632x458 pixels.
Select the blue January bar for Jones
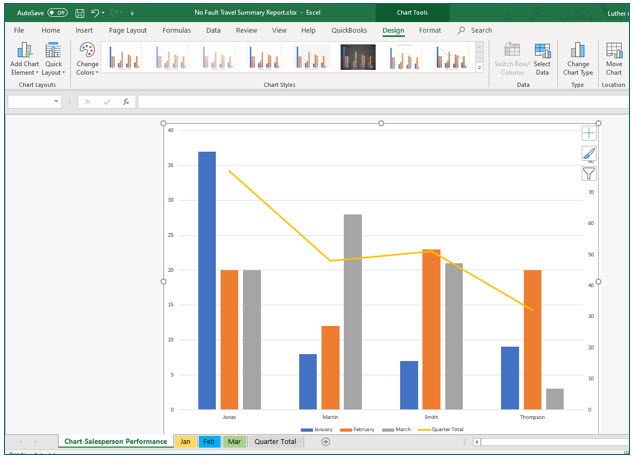(x=207, y=281)
